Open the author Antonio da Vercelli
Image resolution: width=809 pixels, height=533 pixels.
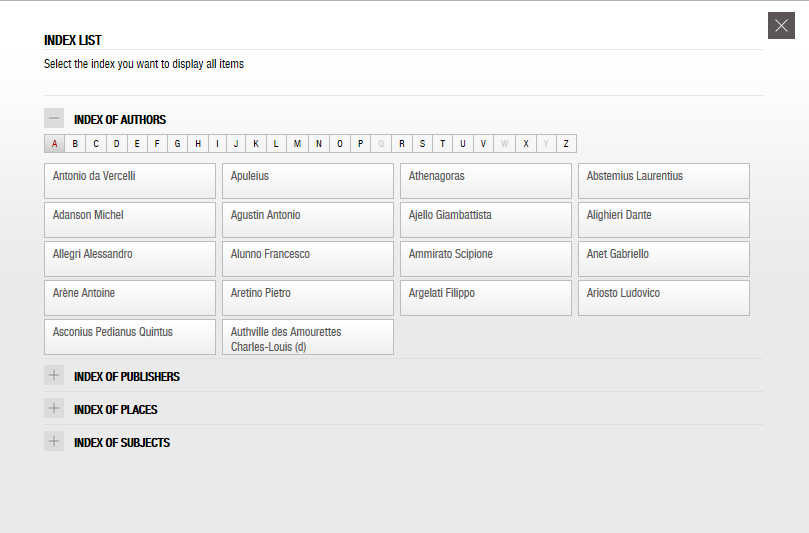point(130,181)
